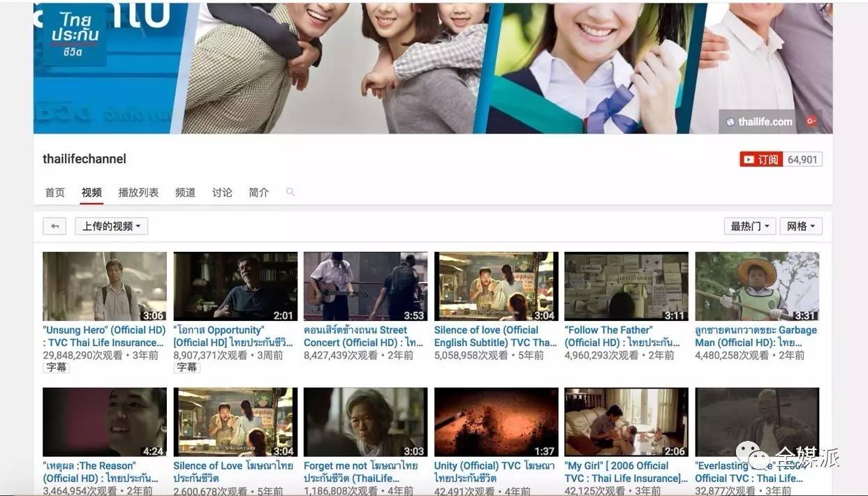Show the 简介 tab
The image size is (868, 496).
click(x=258, y=193)
